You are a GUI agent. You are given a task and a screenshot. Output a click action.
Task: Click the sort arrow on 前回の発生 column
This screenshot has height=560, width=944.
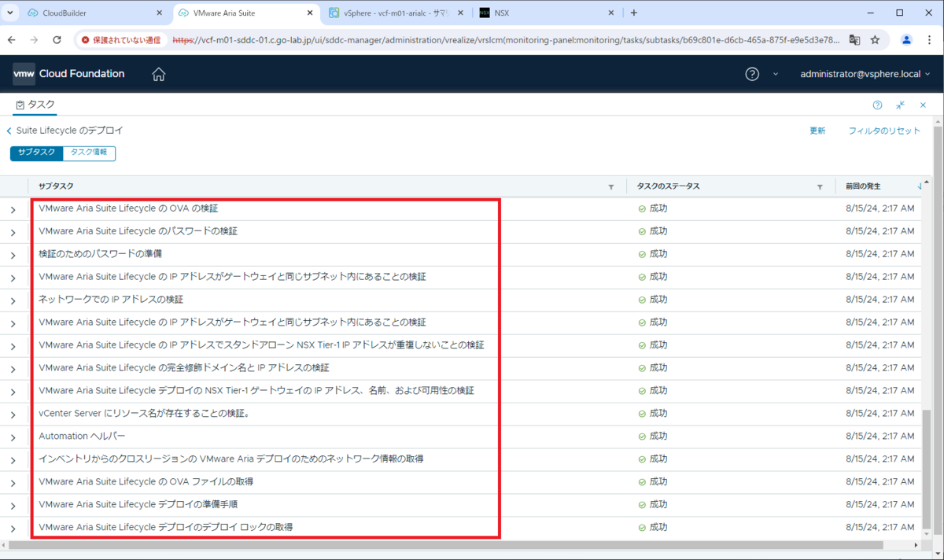tap(920, 186)
